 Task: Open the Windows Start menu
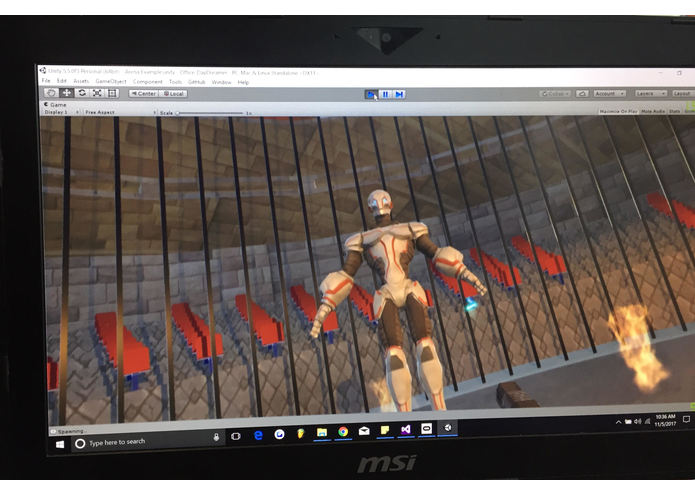click(x=60, y=444)
